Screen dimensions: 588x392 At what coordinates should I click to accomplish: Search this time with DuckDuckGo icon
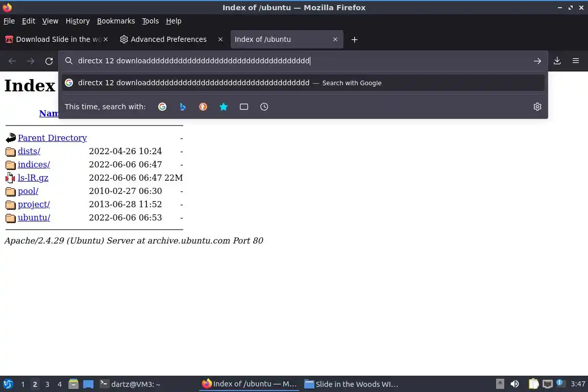tap(203, 107)
